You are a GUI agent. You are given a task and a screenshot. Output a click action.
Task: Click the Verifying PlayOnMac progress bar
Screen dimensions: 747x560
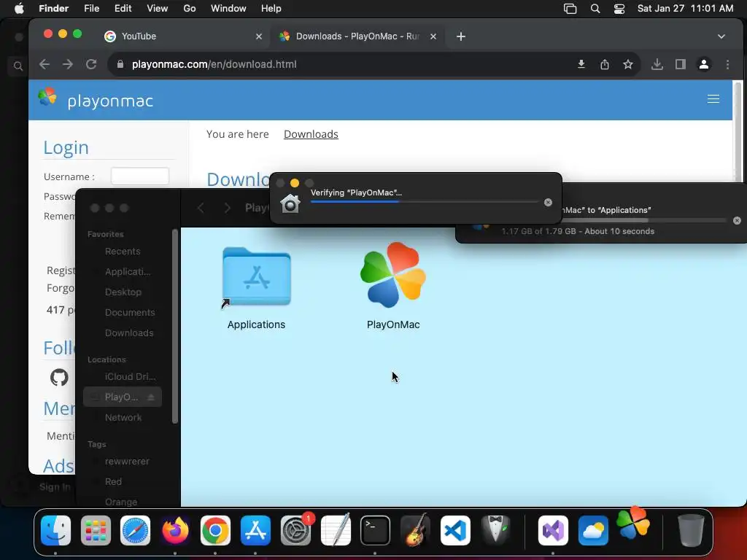pos(425,202)
